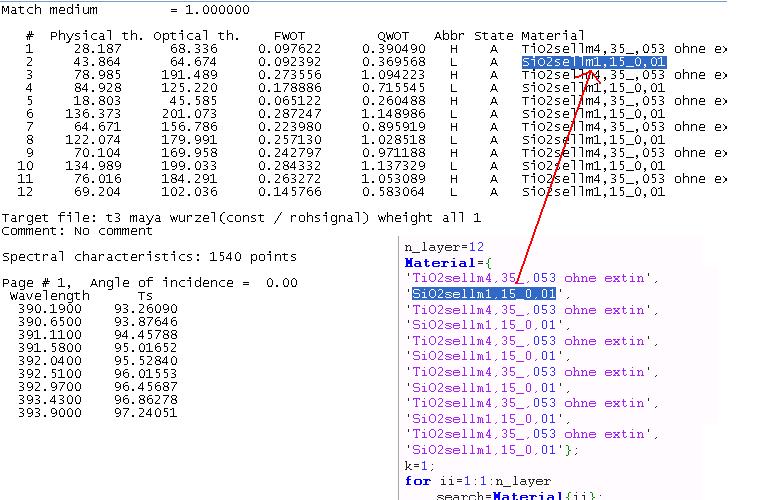759x500 pixels.
Task: Click the physical thickness value 28.187
Action: tap(100, 49)
